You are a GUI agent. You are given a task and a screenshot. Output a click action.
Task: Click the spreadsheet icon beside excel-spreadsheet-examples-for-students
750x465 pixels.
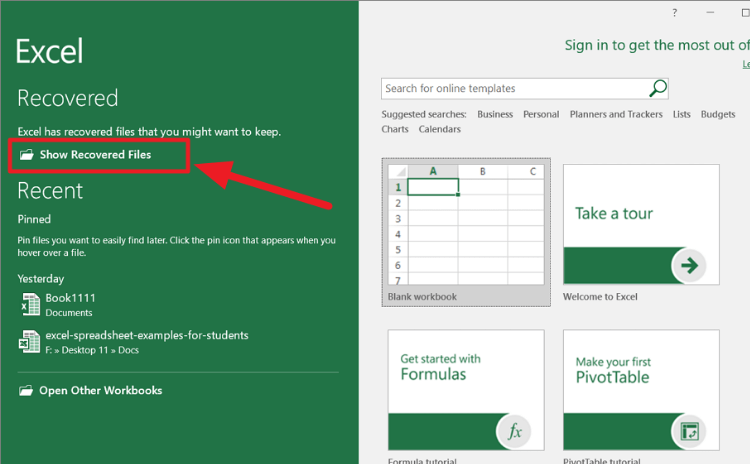(x=29, y=342)
